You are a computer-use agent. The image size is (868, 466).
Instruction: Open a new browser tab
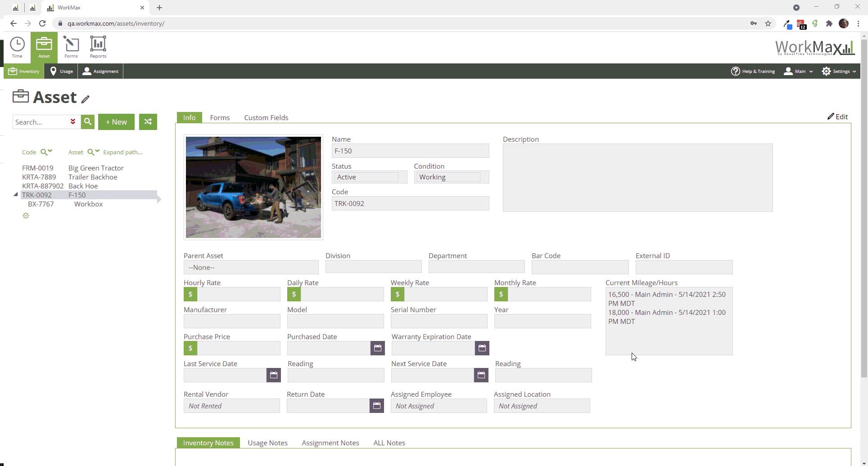pos(159,8)
